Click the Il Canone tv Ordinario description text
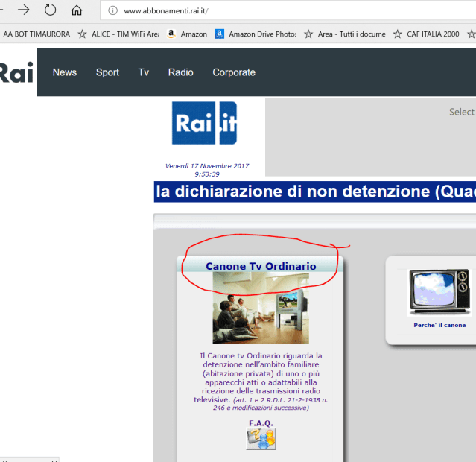 pyautogui.click(x=261, y=382)
